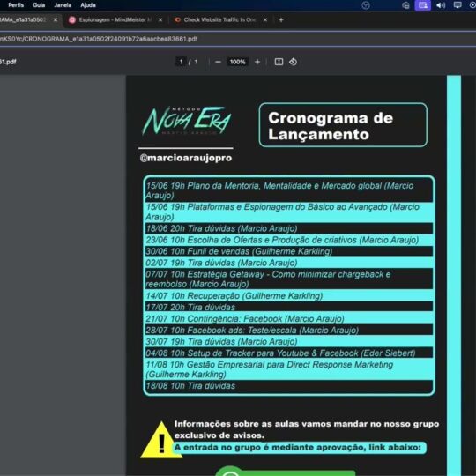Select the '07/07 10h Estratégia Getaway' row
Image resolution: width=476 pixels, height=476 pixels.
click(x=289, y=279)
